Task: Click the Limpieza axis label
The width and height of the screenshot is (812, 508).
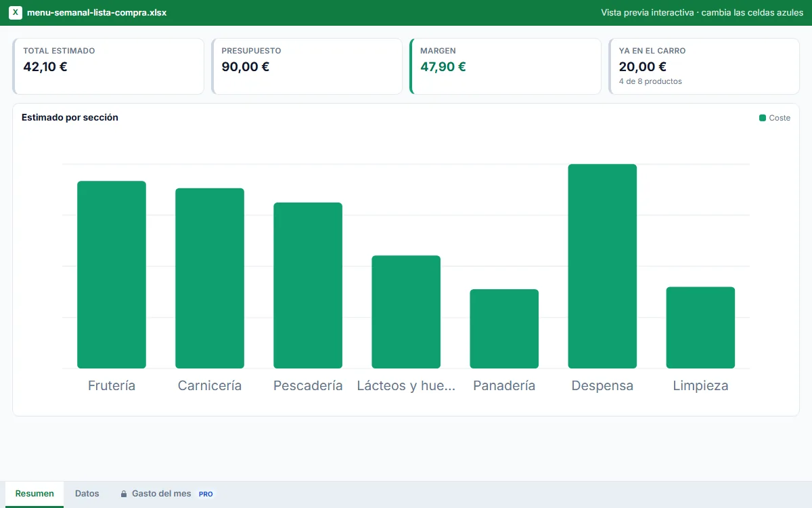Action: click(x=700, y=385)
